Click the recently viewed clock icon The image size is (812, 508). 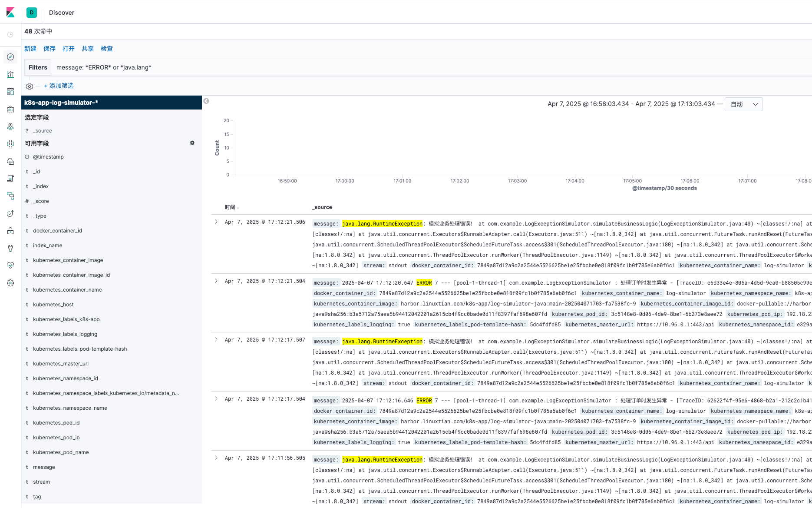tap(10, 34)
